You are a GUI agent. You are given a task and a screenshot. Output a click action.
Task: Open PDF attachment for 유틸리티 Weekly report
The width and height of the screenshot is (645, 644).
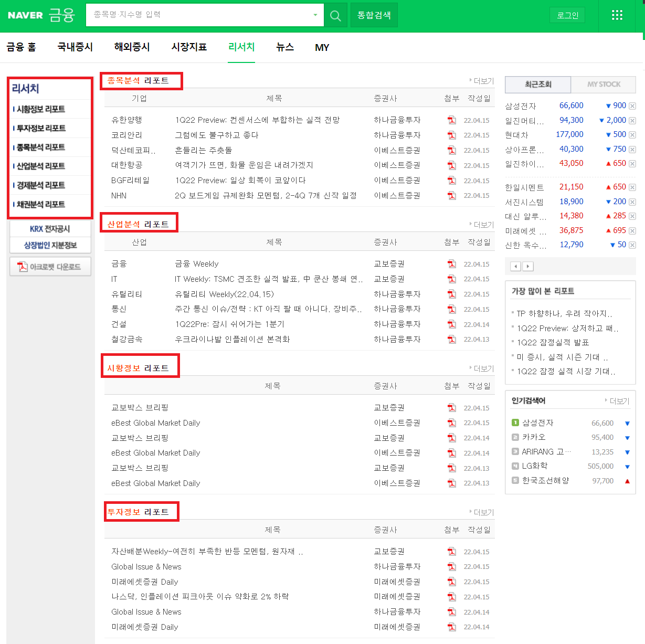pyautogui.click(x=451, y=294)
